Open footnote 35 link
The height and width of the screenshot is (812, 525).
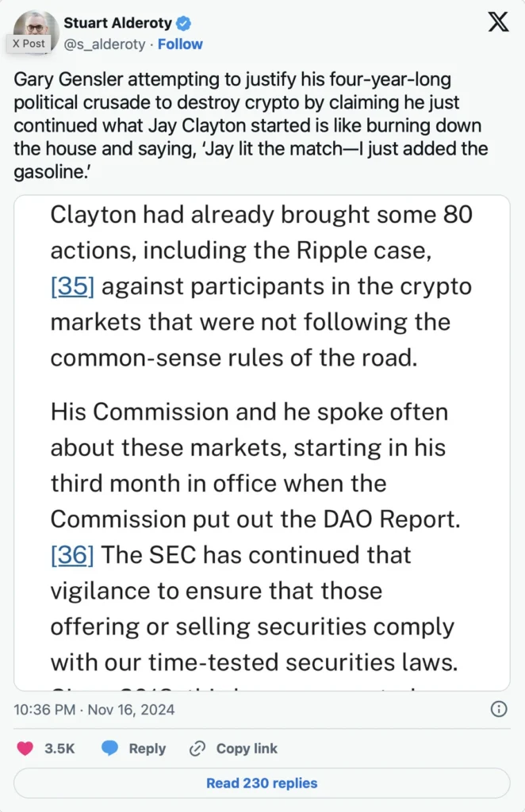(x=72, y=285)
